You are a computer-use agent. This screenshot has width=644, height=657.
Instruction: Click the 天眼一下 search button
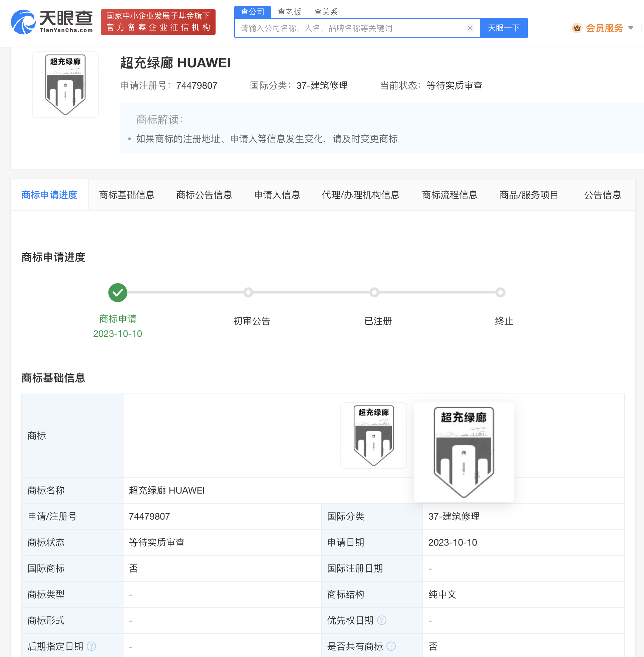(x=504, y=28)
